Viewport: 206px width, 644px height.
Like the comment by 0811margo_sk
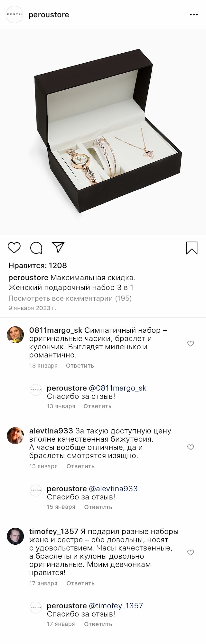[191, 344]
